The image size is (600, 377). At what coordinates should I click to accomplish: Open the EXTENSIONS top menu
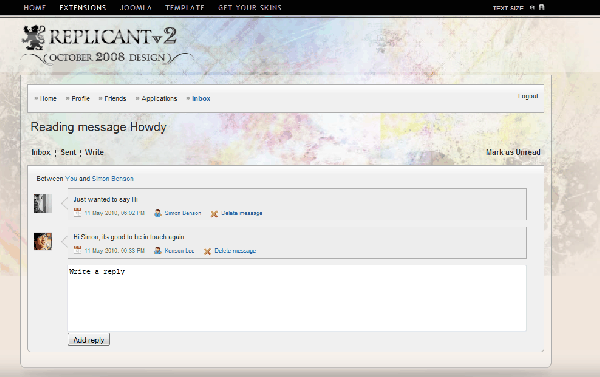83,7
